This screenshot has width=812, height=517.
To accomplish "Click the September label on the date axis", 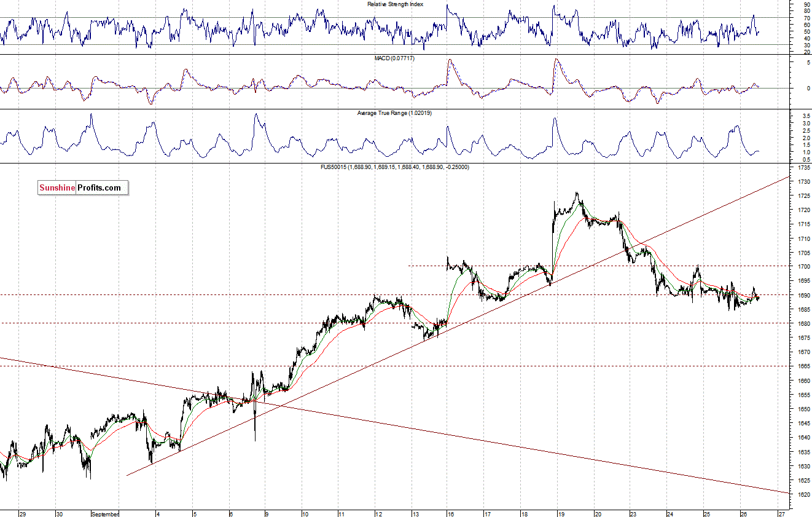I will click(106, 514).
